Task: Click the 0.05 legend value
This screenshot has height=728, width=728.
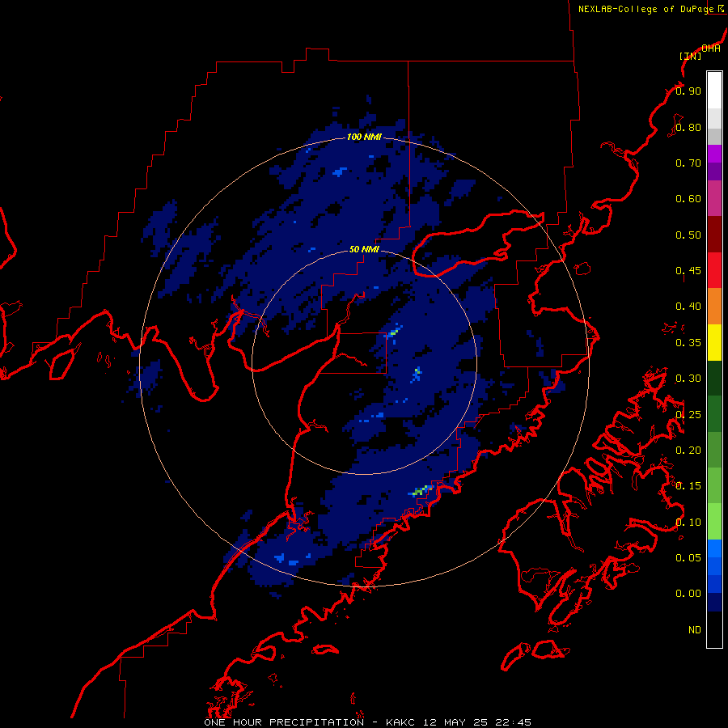Action: coord(688,558)
